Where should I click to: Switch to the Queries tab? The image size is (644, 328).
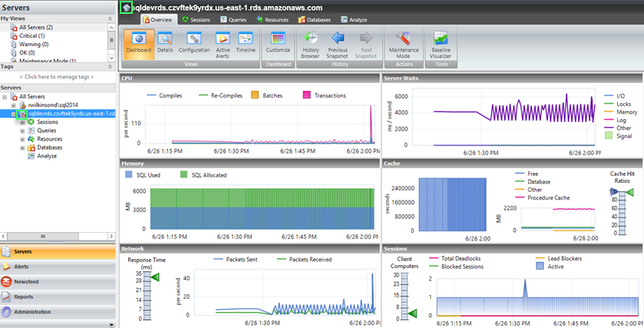click(x=233, y=20)
